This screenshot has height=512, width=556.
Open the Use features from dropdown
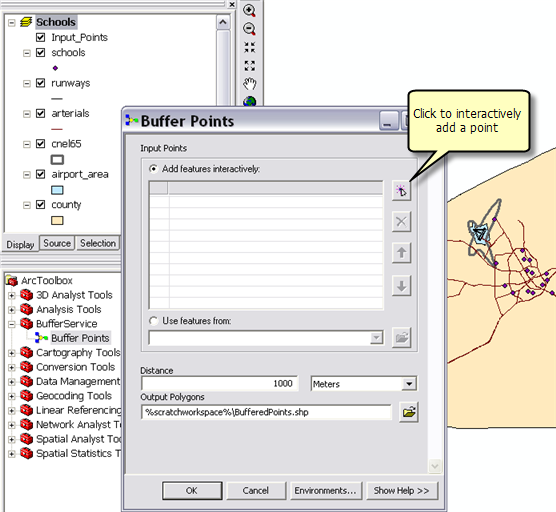[376, 338]
